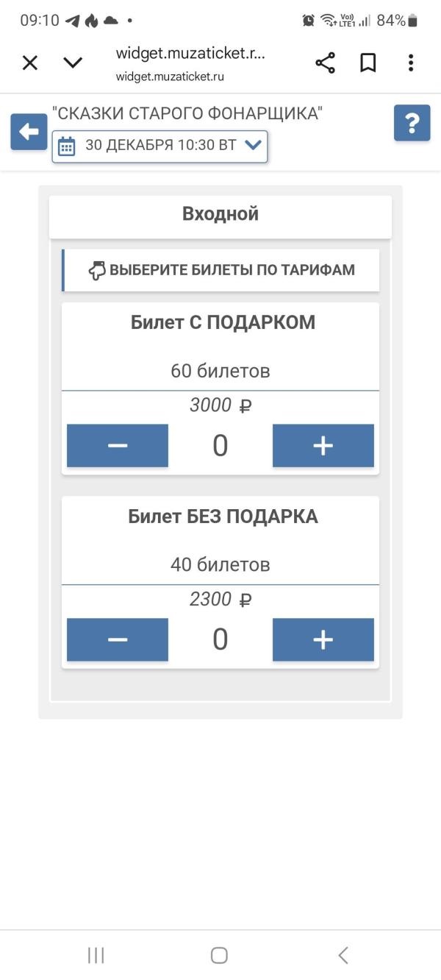The image size is (441, 980).
Task: Expand the browser chevron down menu
Action: (x=73, y=63)
